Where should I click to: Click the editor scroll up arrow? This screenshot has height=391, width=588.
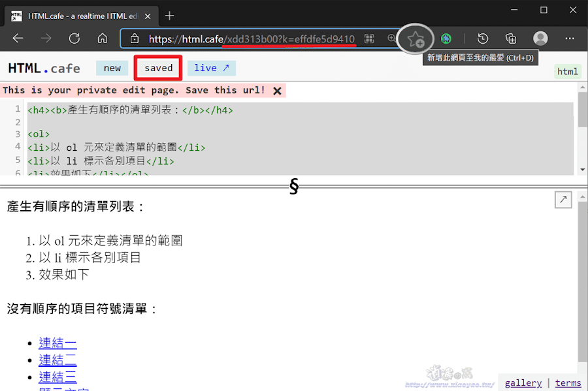582,87
